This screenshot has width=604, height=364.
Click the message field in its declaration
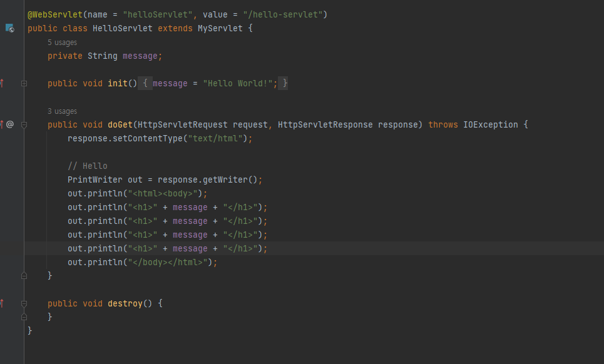(x=140, y=56)
